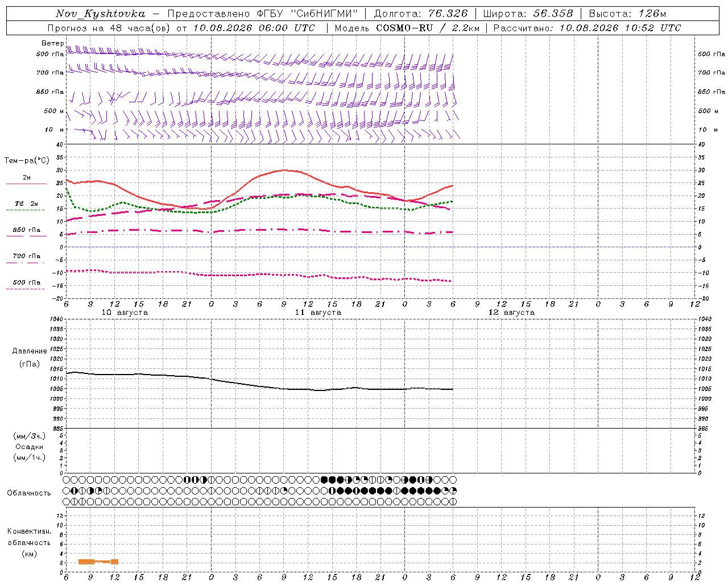Click the first filled black cloud circle
Screen dimensions: 728x582
(325, 480)
